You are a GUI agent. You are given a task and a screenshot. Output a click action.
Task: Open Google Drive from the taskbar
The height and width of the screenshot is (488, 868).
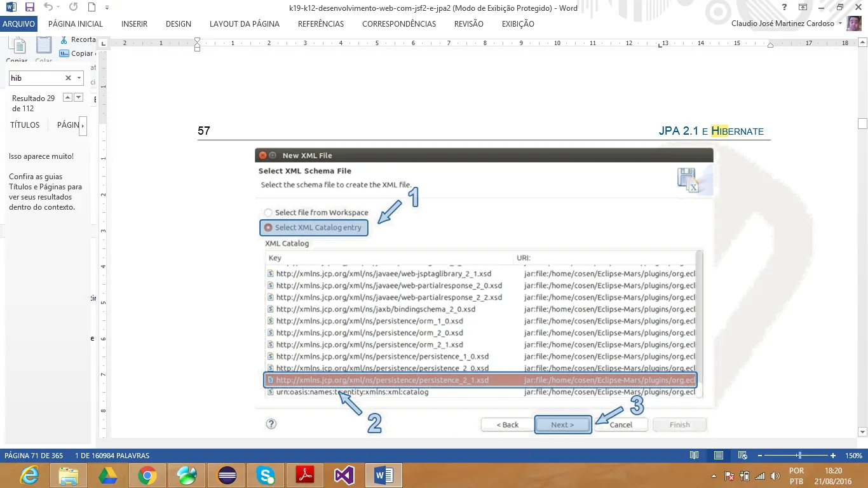pyautogui.click(x=108, y=475)
